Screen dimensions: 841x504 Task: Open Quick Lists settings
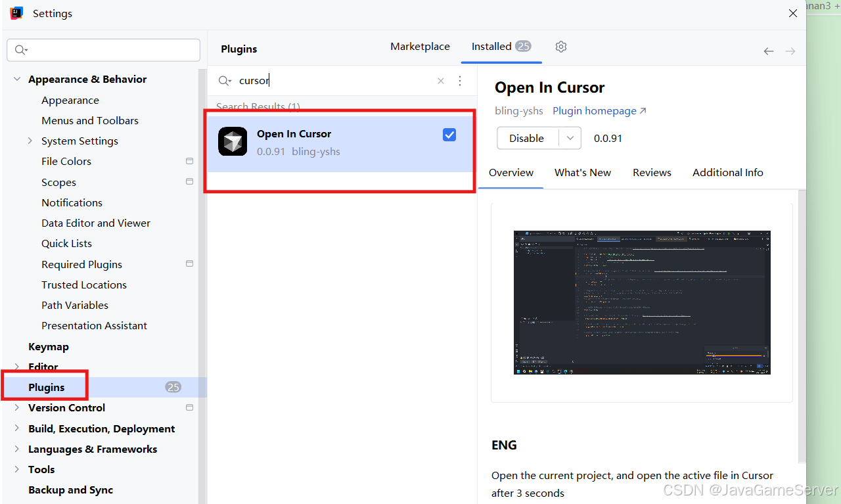click(x=66, y=243)
